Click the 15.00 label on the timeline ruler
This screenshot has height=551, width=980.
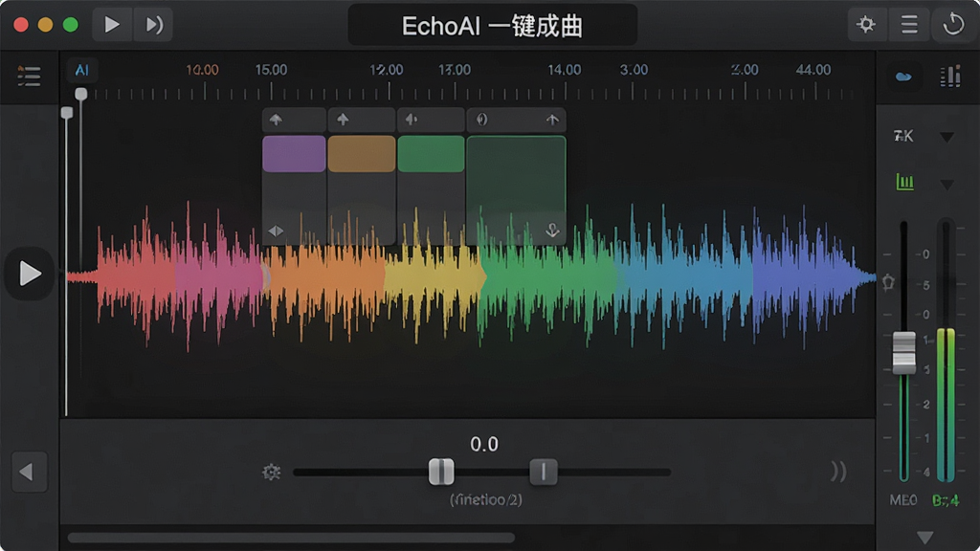[271, 70]
